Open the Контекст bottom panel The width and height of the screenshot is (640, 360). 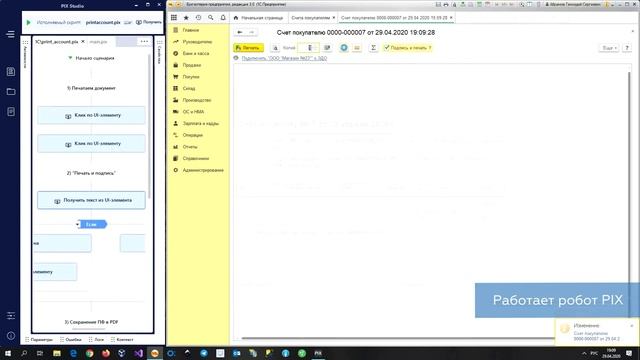pyautogui.click(x=122, y=340)
